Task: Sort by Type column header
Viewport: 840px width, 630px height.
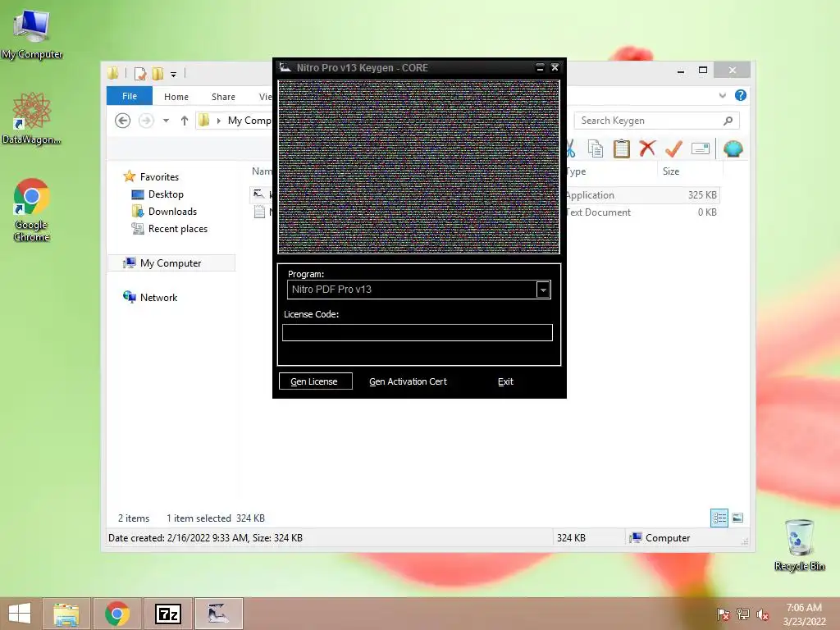Action: [576, 171]
